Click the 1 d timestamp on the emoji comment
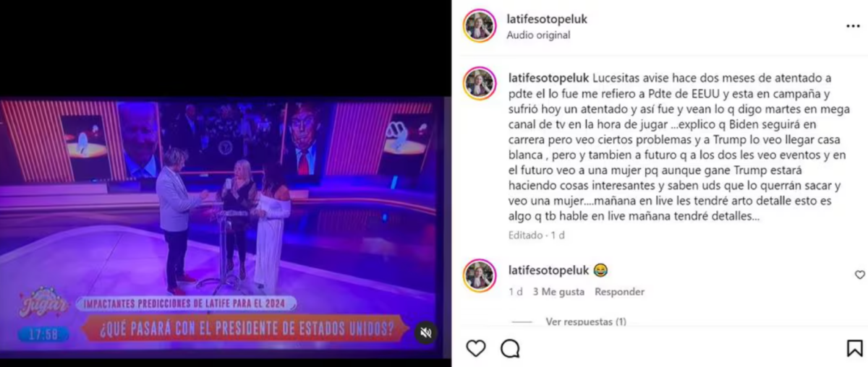 [x=515, y=292]
